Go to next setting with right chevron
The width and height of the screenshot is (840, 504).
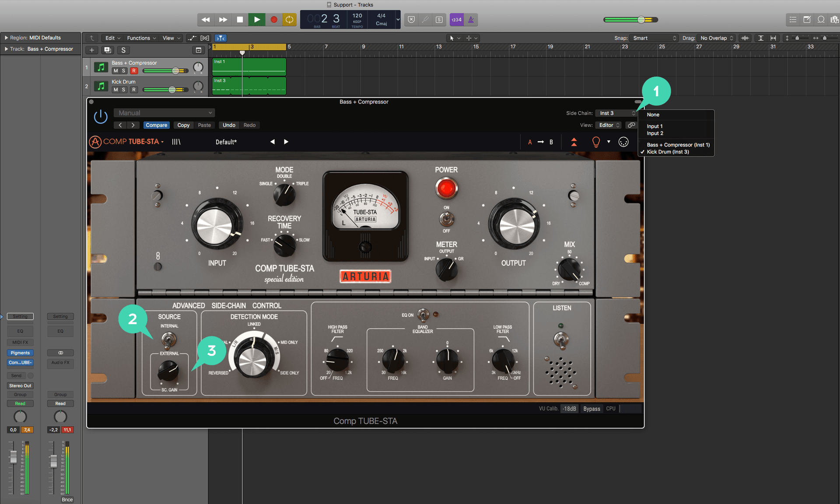tap(133, 125)
